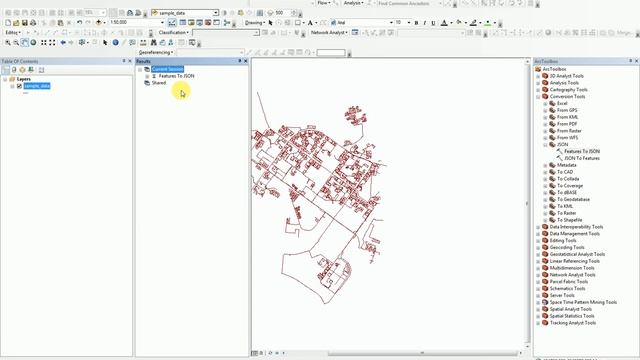Collapse the Current Session node

[x=140, y=69]
